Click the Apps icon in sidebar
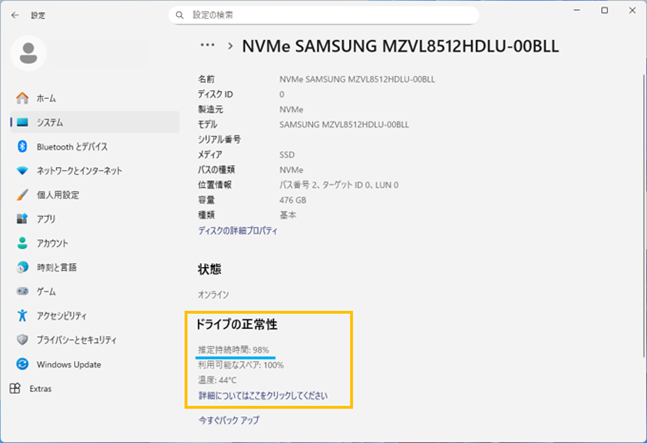The height and width of the screenshot is (443, 647). (22, 219)
